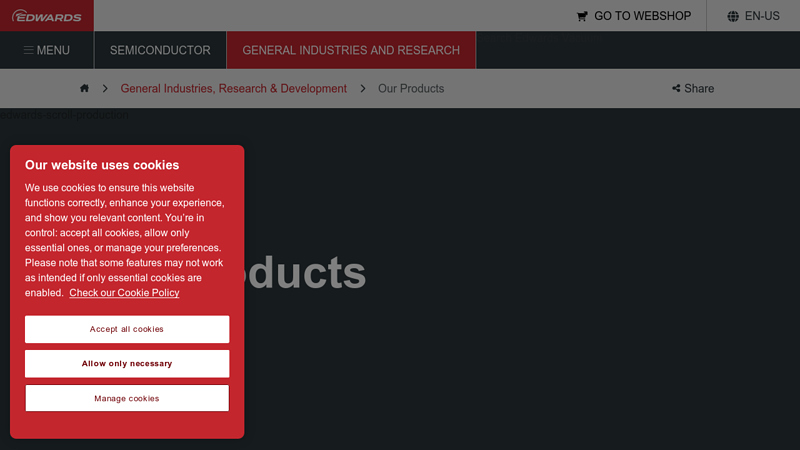Open Check our Cookie Policy link

click(124, 293)
